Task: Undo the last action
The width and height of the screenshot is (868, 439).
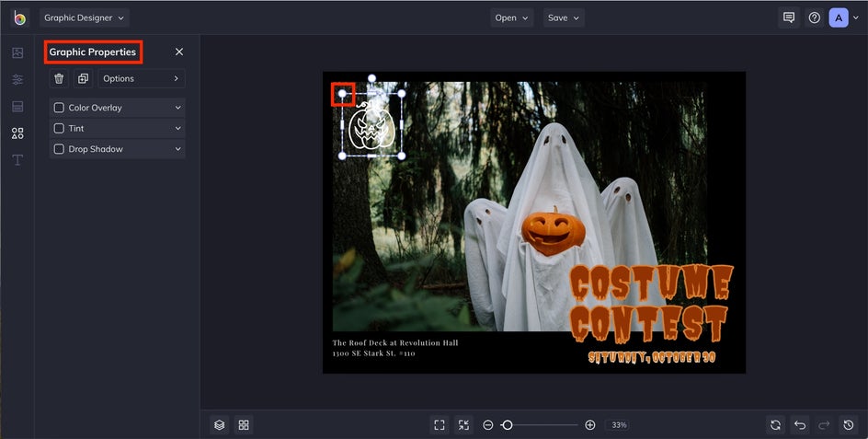Action: [x=800, y=425]
